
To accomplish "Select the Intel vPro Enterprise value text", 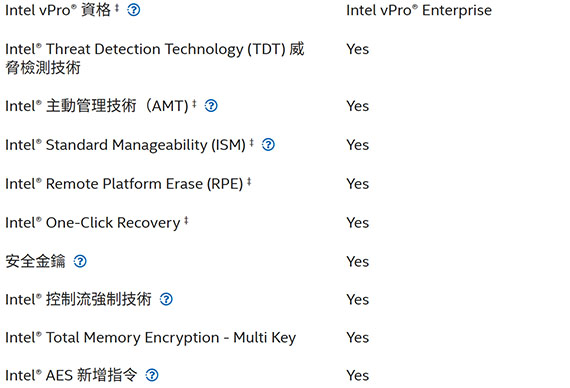I will coord(419,11).
